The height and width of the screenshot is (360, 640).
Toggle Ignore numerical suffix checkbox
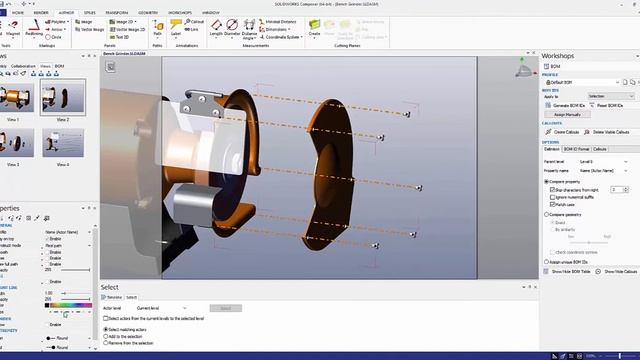(552, 197)
